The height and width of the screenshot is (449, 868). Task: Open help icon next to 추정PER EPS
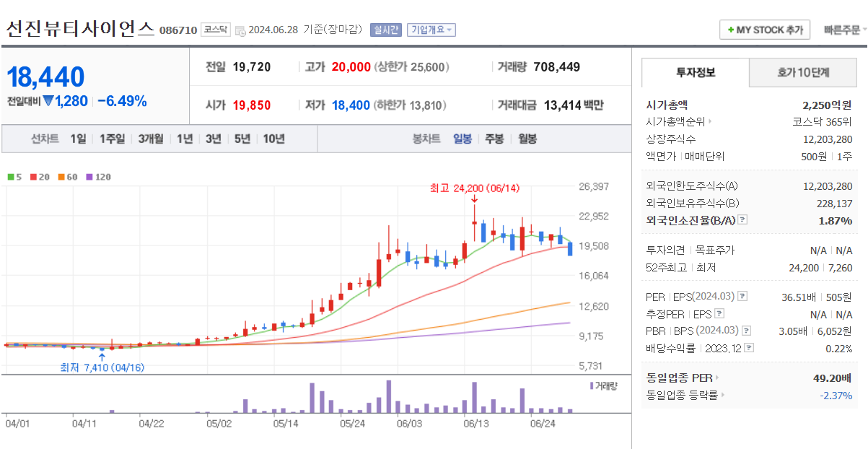(719, 314)
